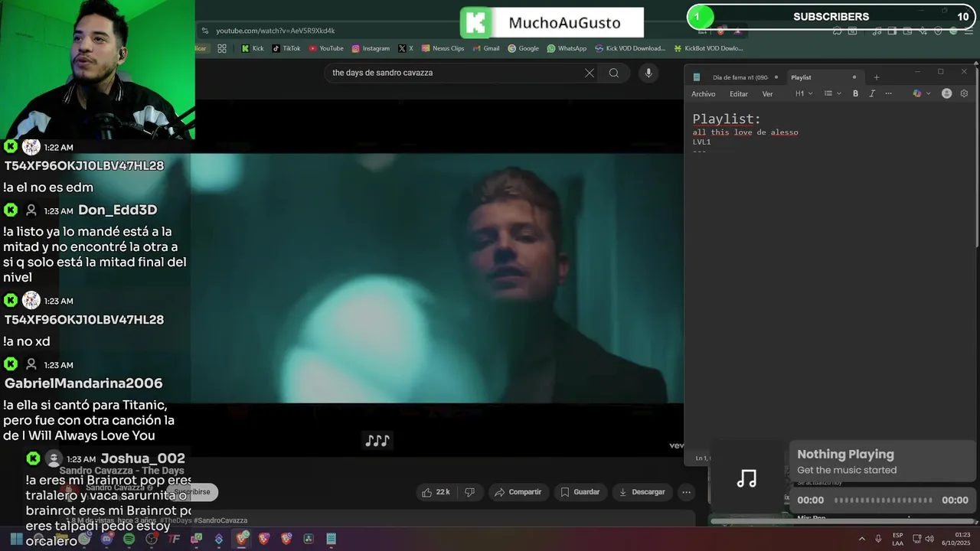Open the Notepad icon on the taskbar
Image resolution: width=980 pixels, height=551 pixels.
[x=331, y=539]
